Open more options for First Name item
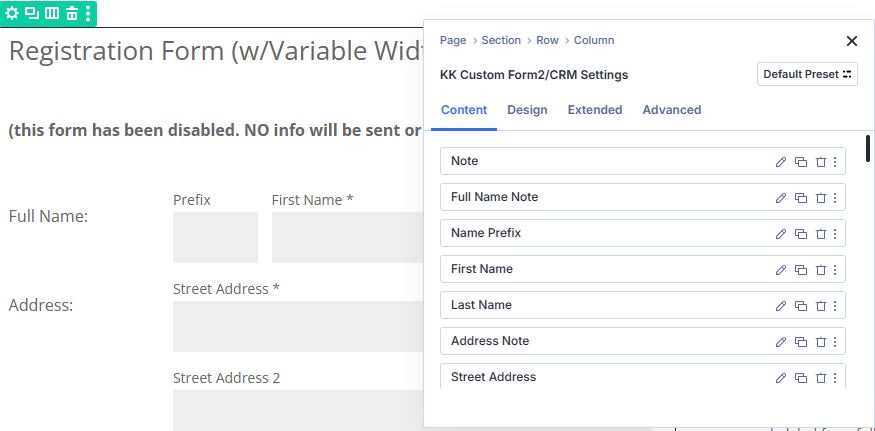The image size is (875, 431). point(835,270)
